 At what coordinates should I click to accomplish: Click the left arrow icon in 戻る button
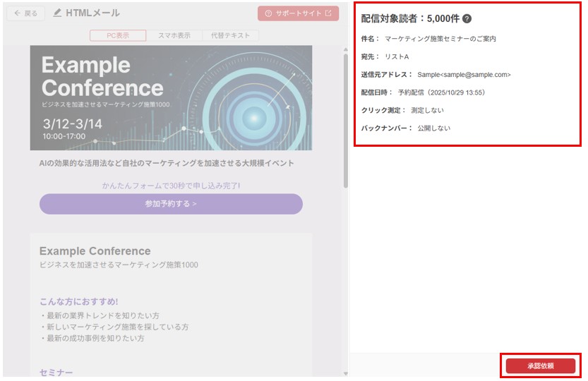point(16,13)
